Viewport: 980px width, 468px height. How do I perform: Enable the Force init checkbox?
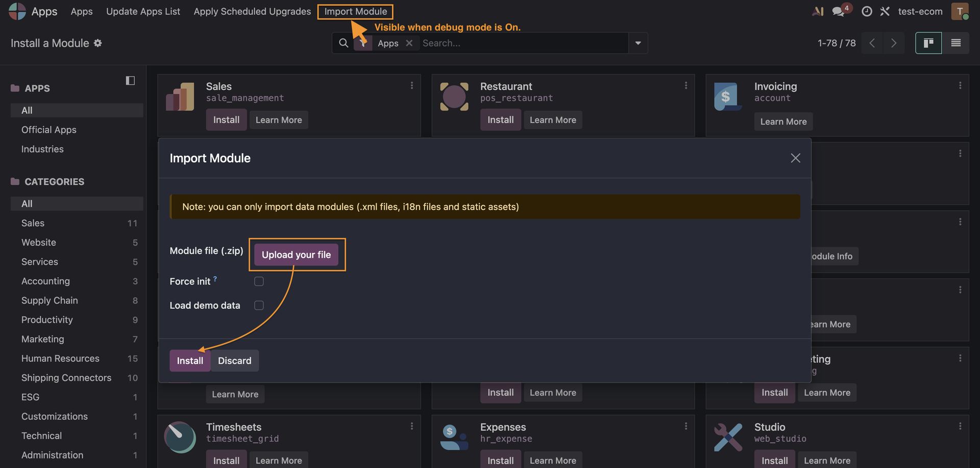[259, 282]
